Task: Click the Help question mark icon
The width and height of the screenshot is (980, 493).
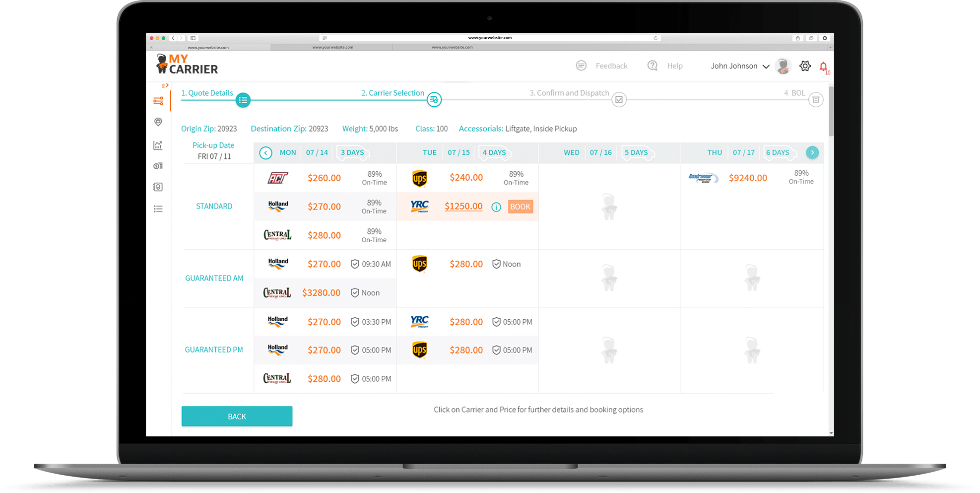Action: (x=653, y=66)
